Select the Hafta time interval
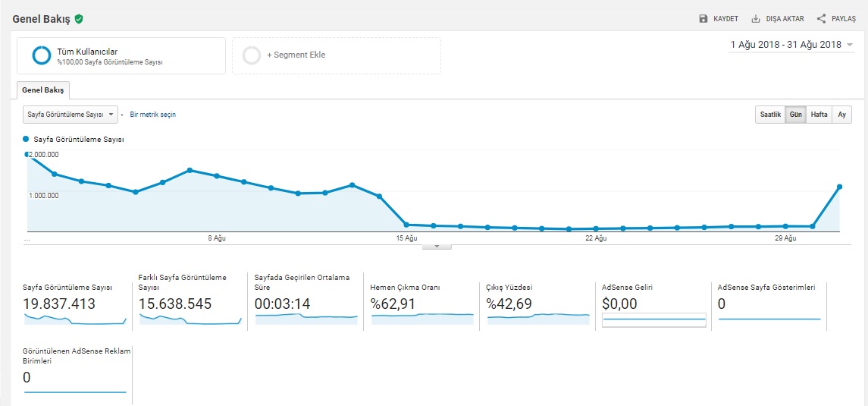868x406 pixels. [x=819, y=115]
